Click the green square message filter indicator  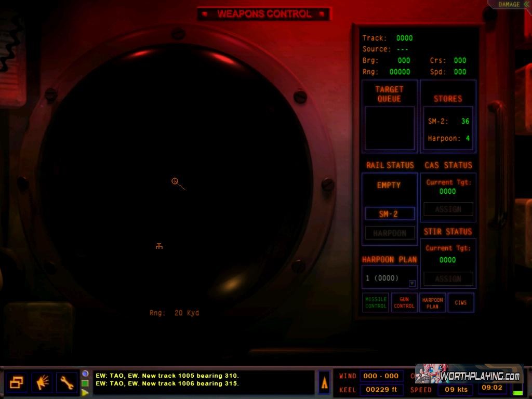click(x=85, y=383)
